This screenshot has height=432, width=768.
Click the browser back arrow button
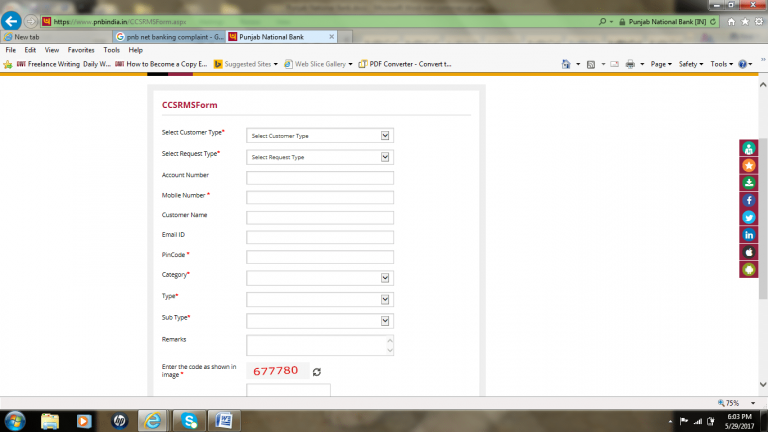click(13, 21)
